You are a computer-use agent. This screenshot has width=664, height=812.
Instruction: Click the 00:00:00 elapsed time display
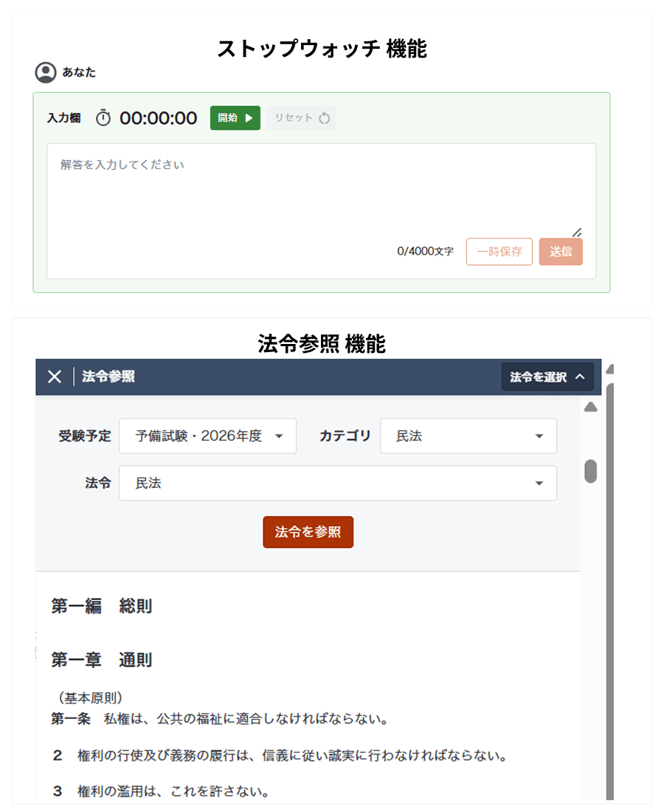click(x=159, y=118)
